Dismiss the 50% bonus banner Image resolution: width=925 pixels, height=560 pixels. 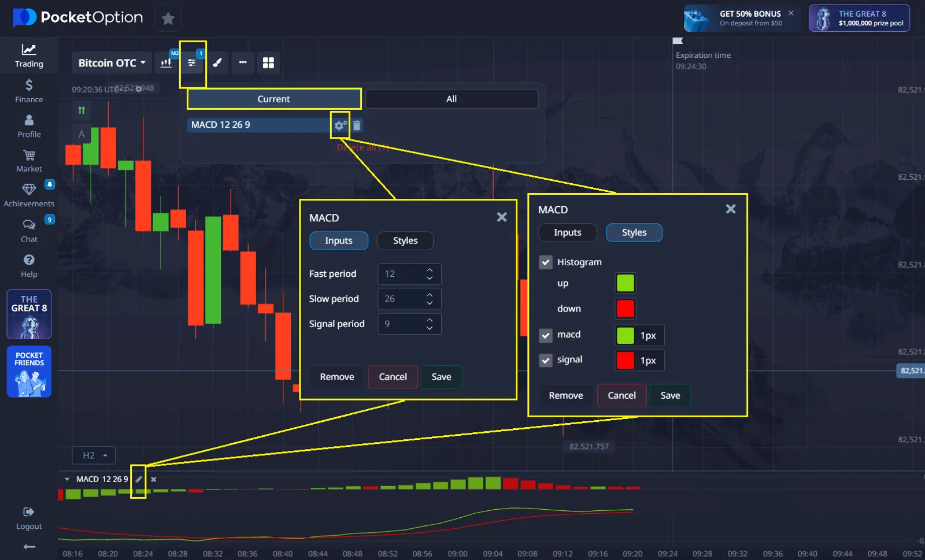[x=791, y=13]
